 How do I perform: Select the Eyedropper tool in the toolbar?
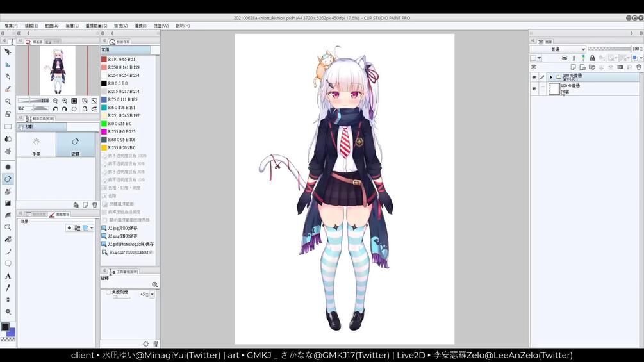[8, 288]
